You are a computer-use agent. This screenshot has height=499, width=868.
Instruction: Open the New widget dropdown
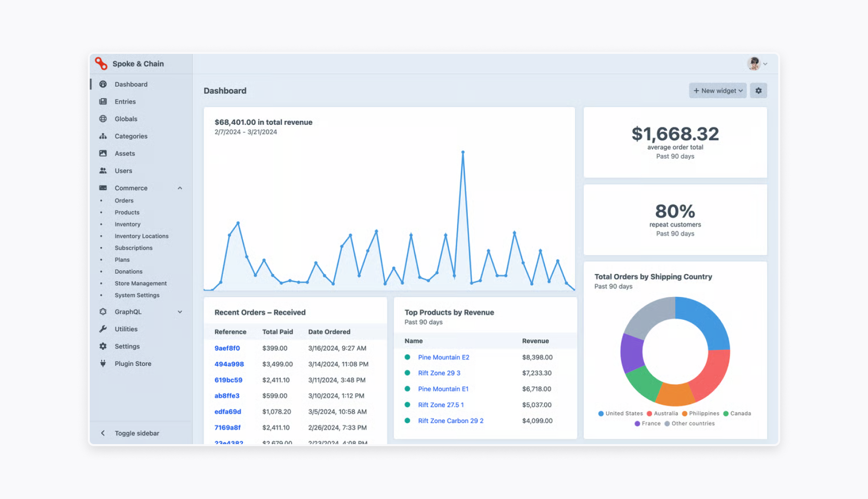tap(717, 91)
